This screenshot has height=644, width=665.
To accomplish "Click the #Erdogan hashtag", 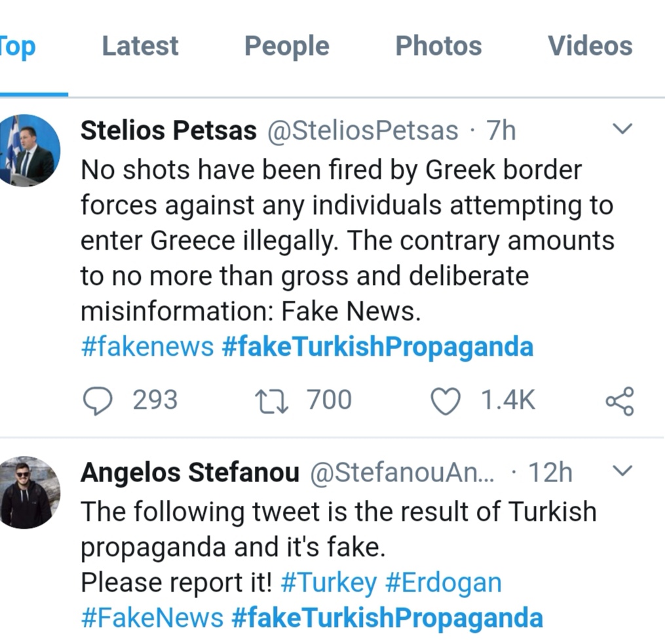I will (x=444, y=583).
